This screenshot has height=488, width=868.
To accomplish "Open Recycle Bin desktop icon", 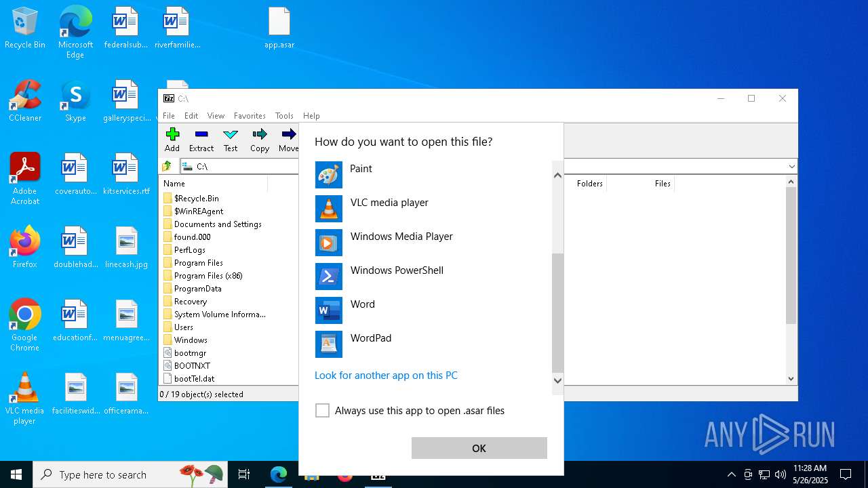I will [x=25, y=28].
